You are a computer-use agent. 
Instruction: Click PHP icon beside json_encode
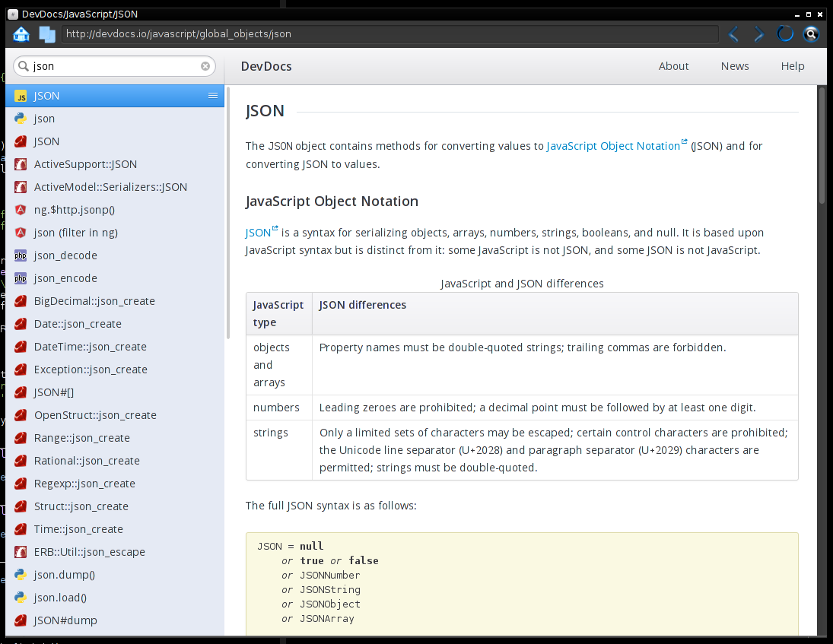pyautogui.click(x=21, y=278)
